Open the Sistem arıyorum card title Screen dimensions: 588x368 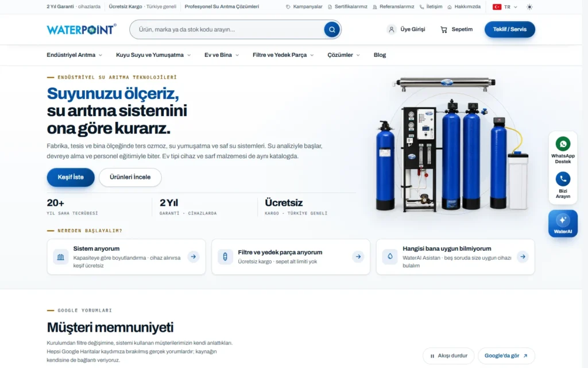click(96, 248)
